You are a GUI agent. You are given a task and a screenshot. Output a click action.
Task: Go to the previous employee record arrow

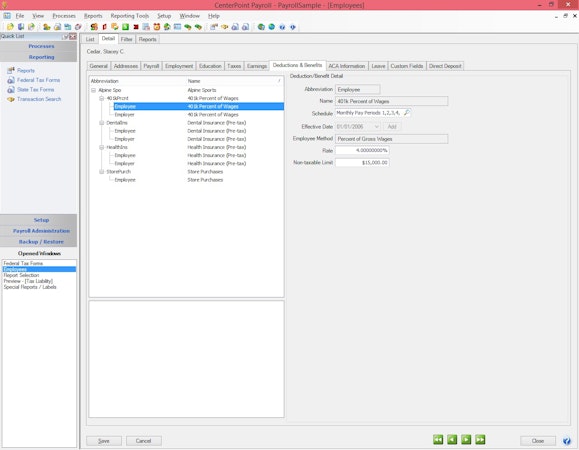[x=452, y=440]
